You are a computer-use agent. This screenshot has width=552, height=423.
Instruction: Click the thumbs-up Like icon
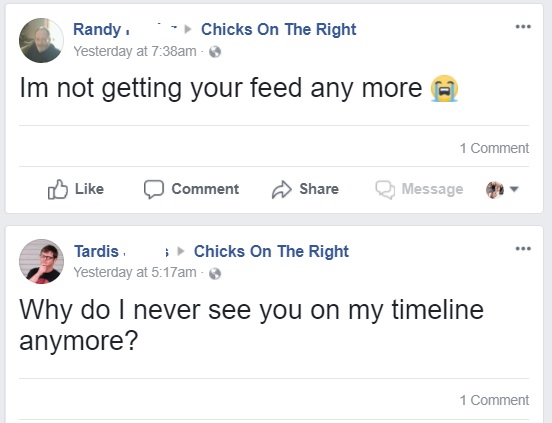(57, 189)
